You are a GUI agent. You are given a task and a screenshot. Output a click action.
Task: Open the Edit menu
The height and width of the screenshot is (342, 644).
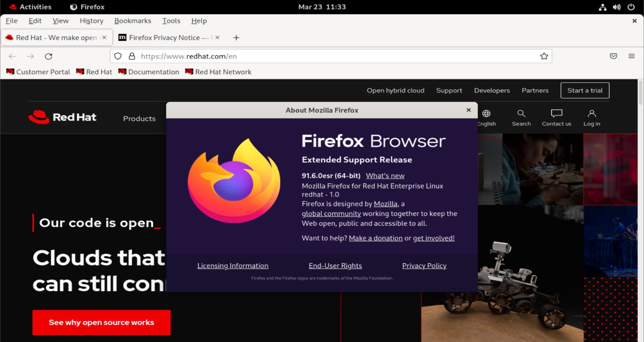tap(35, 21)
